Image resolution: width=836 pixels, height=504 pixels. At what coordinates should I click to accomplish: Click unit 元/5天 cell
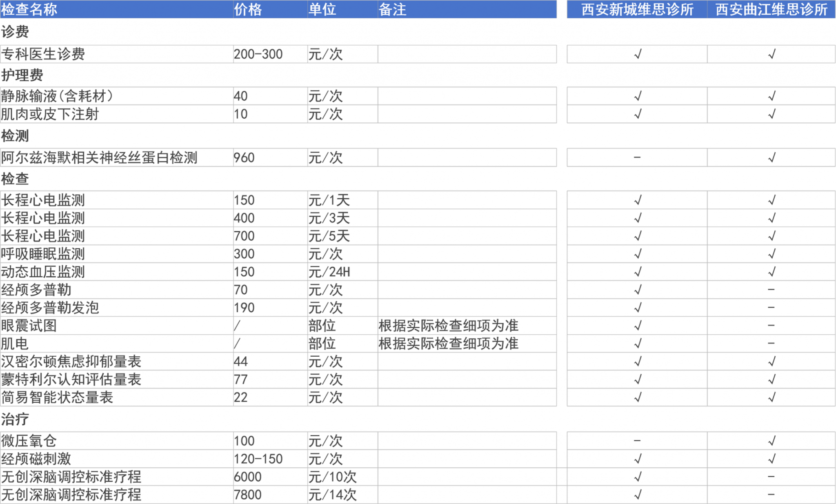[342, 236]
